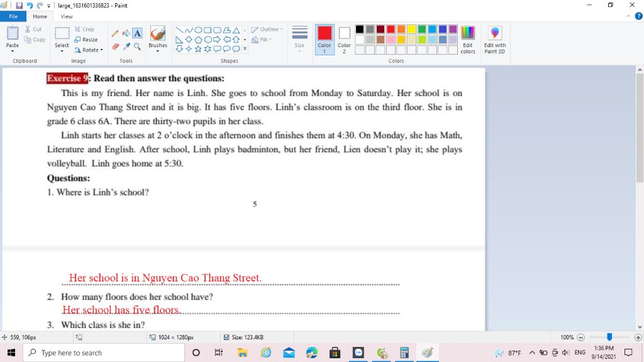Select the Pencil tool
This screenshot has width=644, height=362.
tap(115, 34)
